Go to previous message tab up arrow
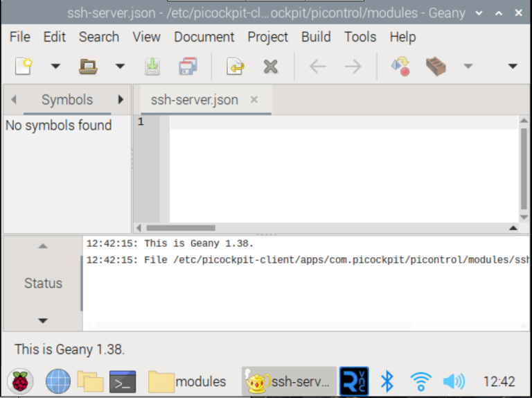 (x=43, y=246)
